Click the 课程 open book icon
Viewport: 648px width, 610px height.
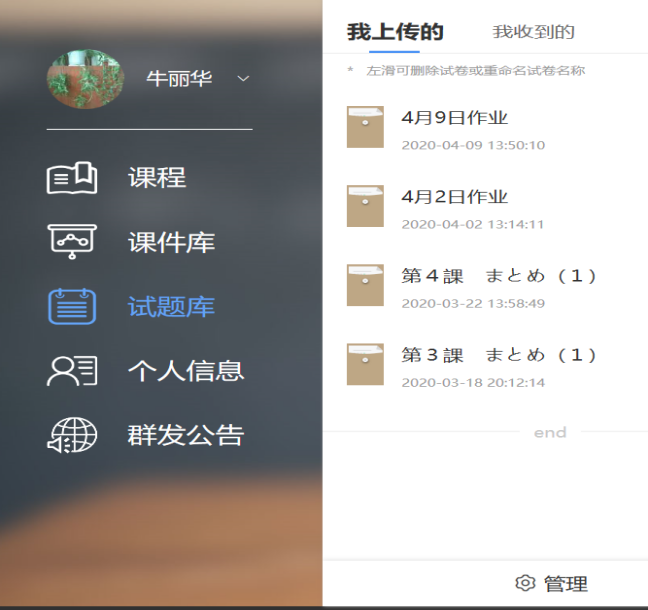pos(72,178)
